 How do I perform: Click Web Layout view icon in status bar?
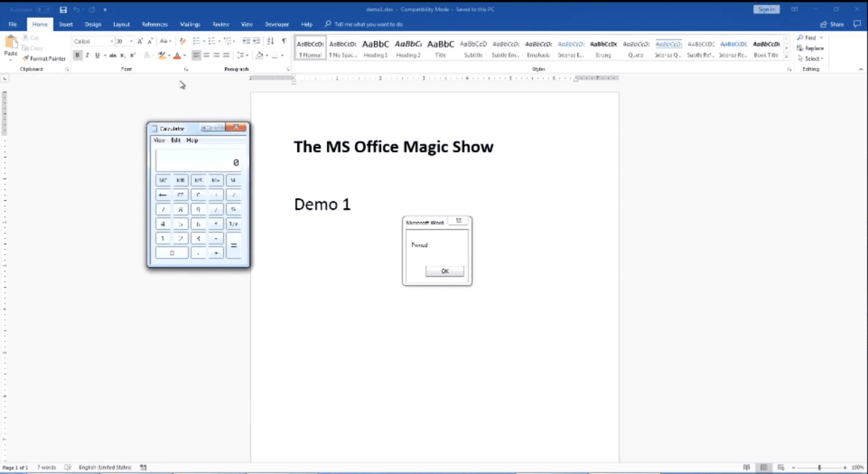(781, 467)
